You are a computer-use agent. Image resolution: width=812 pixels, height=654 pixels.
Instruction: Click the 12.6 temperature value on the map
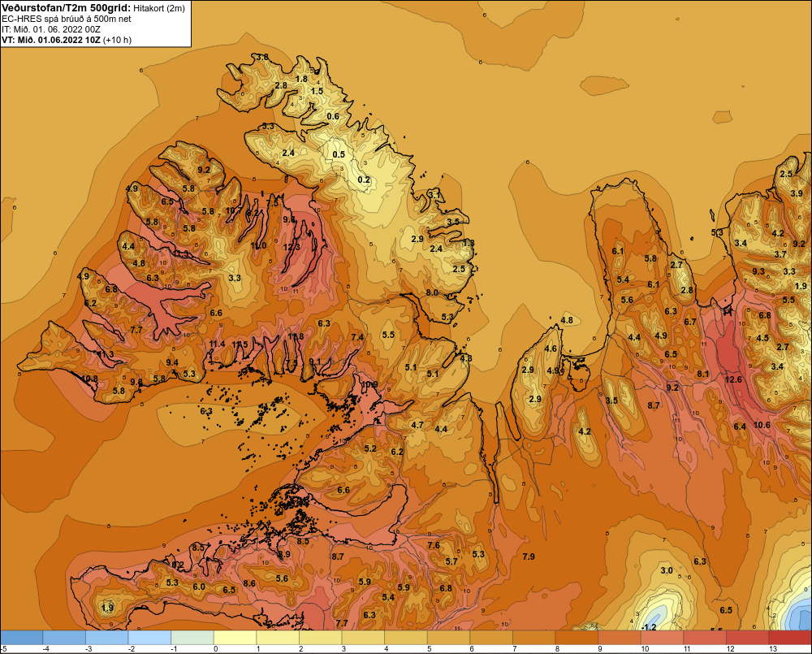click(x=733, y=380)
